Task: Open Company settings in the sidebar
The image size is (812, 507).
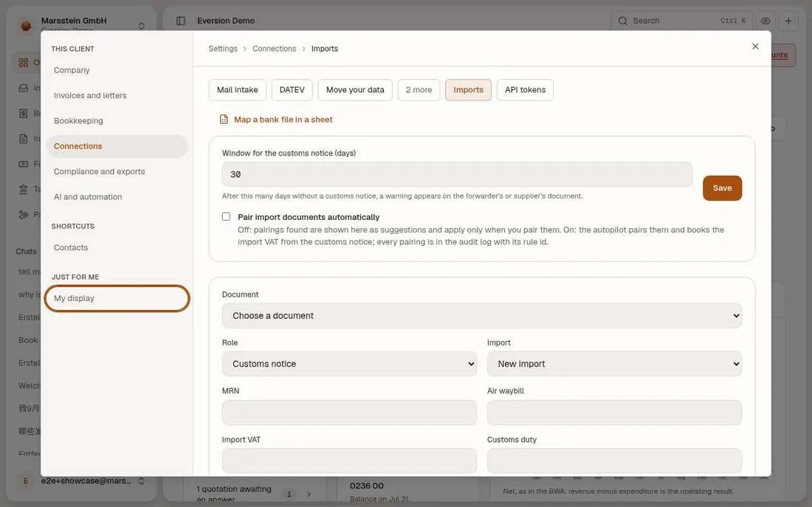Action: (x=117, y=70)
